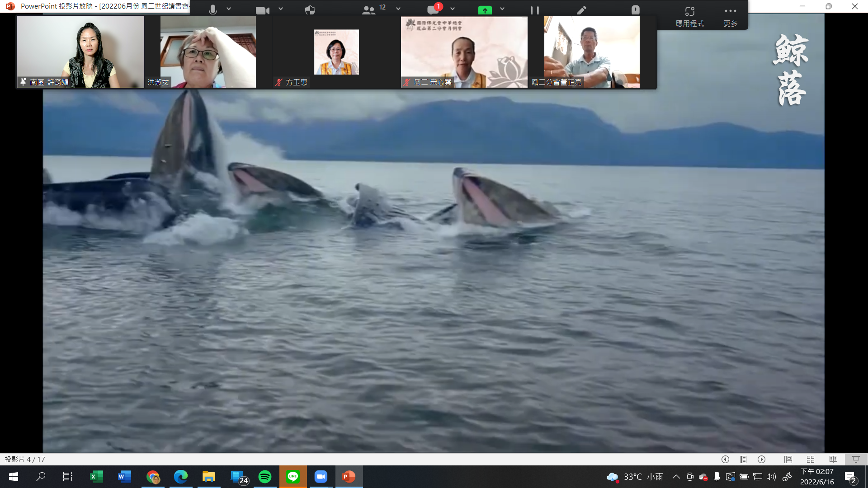Image resolution: width=868 pixels, height=488 pixels.
Task: Switch to slide sorter view
Action: (x=811, y=459)
